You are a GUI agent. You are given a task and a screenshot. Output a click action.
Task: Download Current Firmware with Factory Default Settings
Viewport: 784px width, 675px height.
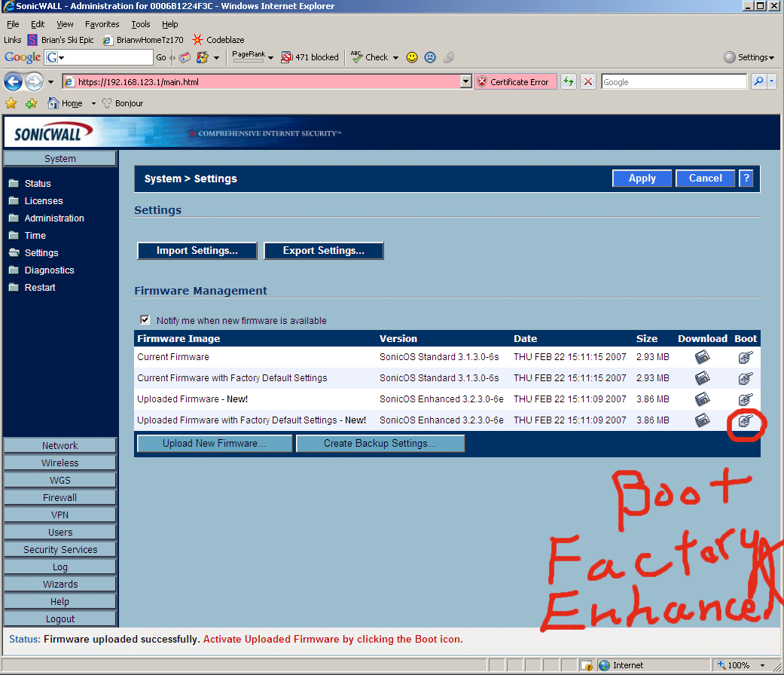pyautogui.click(x=702, y=378)
